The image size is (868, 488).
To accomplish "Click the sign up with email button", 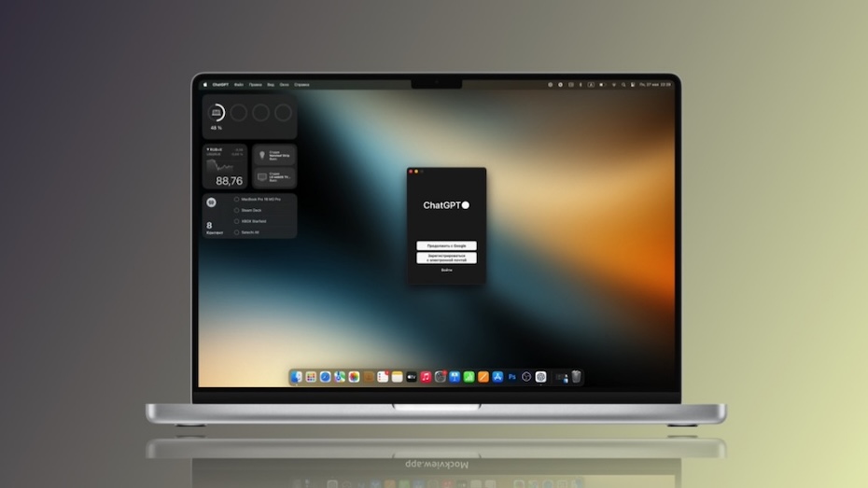I will [x=446, y=258].
